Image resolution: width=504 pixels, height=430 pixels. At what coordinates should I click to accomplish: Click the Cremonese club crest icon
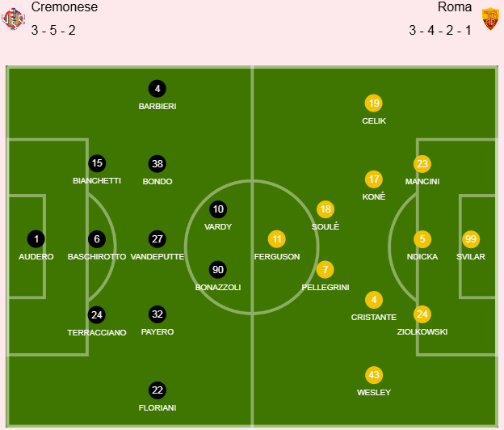[13, 18]
